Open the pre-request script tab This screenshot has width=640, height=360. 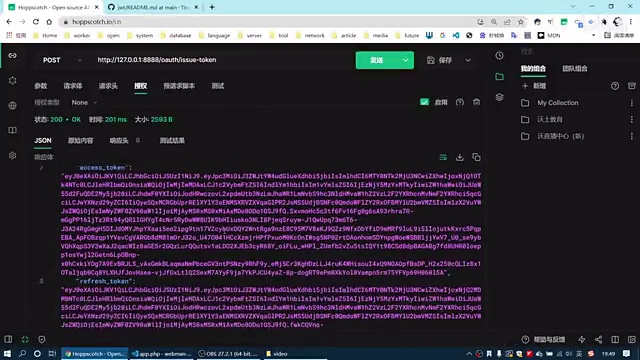(x=179, y=86)
